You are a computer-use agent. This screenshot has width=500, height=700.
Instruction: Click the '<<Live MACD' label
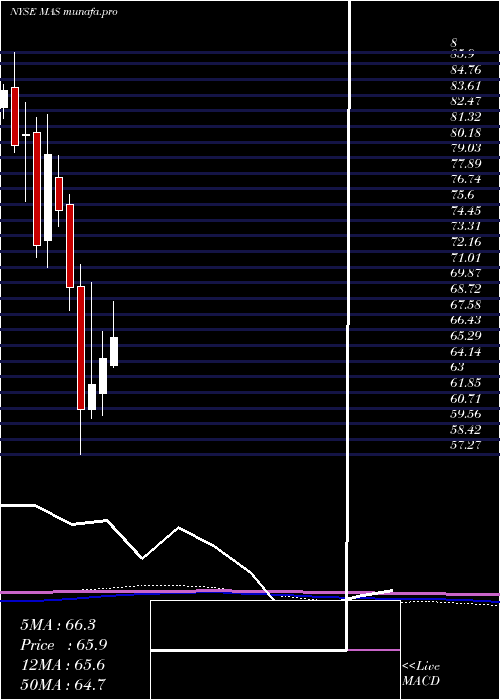tap(421, 674)
